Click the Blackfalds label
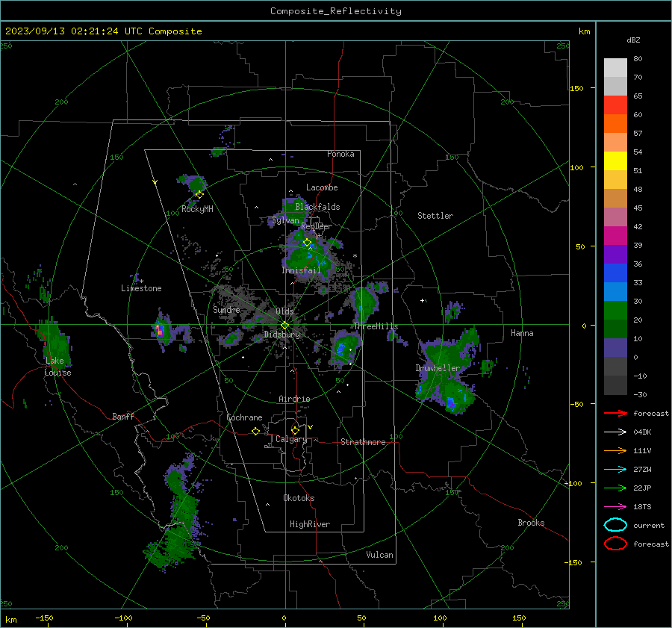The image size is (672, 628). pyautogui.click(x=317, y=207)
